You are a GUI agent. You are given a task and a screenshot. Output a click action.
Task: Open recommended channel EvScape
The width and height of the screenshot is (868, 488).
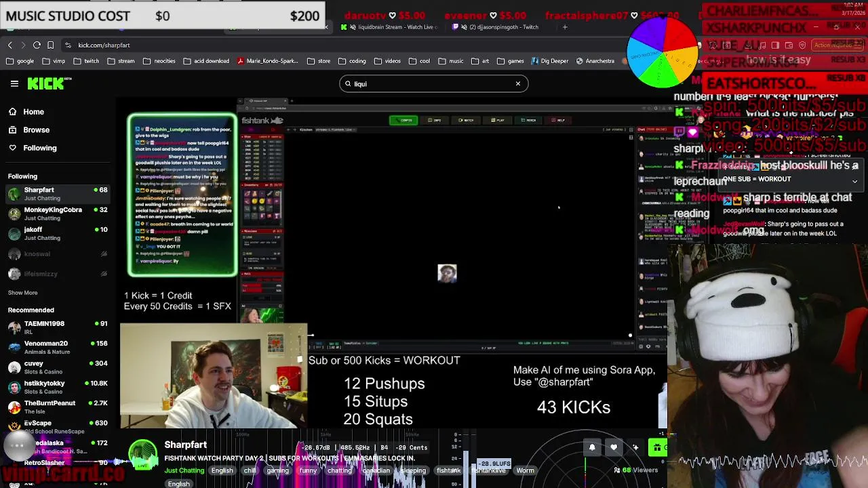coord(58,426)
